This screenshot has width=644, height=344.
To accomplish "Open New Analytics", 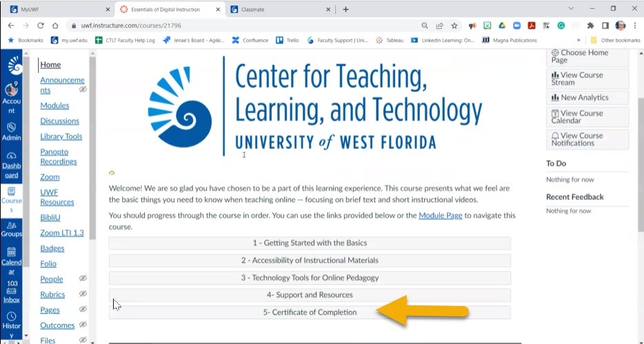I will pos(587,97).
